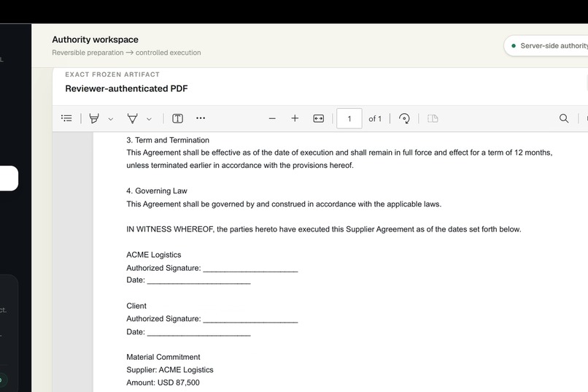Click the Client Authorized Signature line
The width and height of the screenshot is (588, 392).
point(212,318)
